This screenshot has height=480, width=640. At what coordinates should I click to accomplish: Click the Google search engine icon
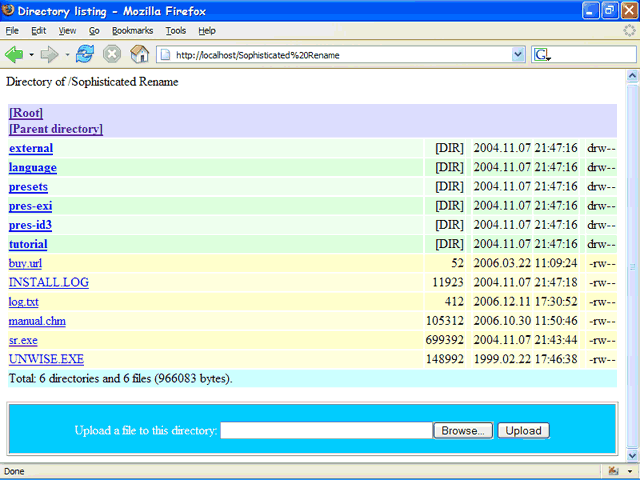pyautogui.click(x=541, y=54)
